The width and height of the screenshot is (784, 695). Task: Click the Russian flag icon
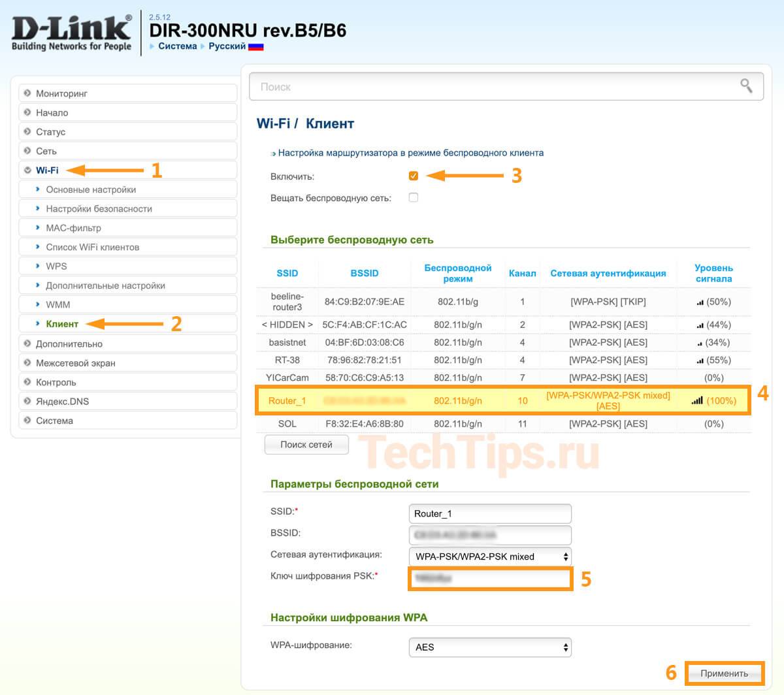256,47
